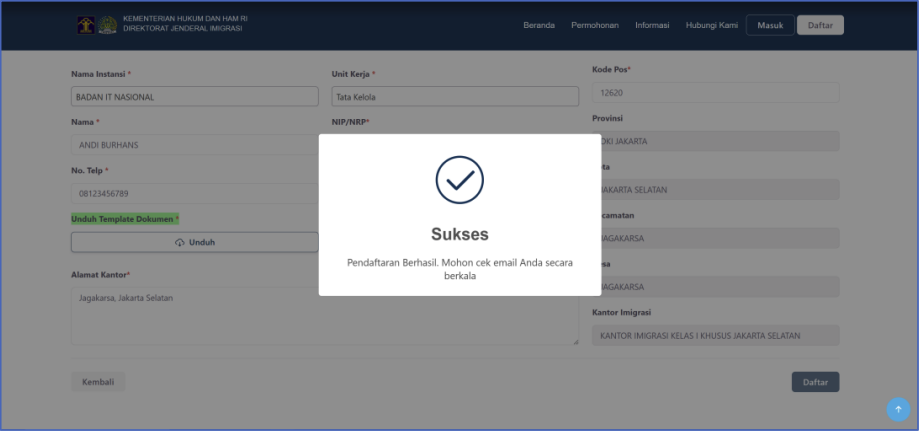This screenshot has width=923, height=431.
Task: Click the KEMENTERIAN HUKUM DAN HAM RI title
Action: click(x=185, y=19)
